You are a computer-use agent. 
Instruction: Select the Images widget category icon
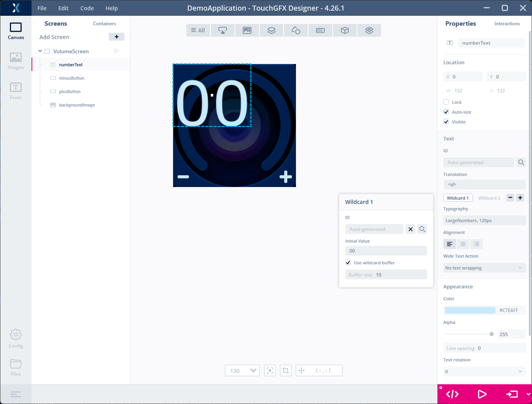pos(247,30)
